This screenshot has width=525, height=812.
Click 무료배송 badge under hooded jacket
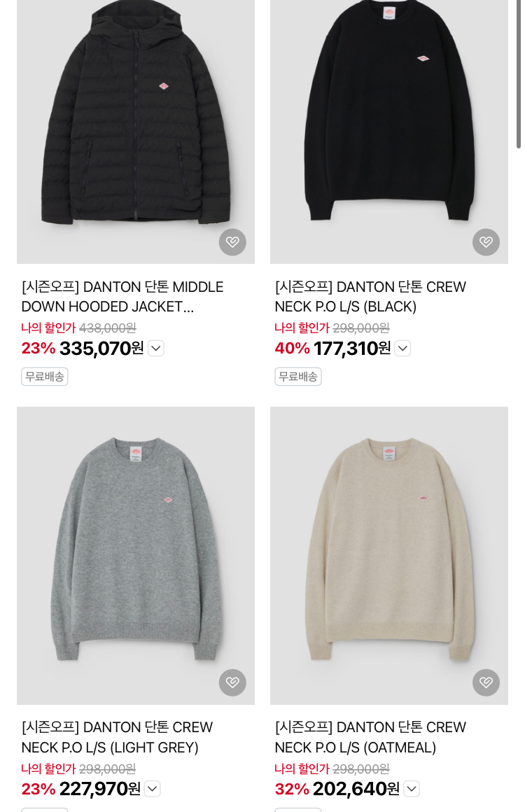(x=45, y=377)
